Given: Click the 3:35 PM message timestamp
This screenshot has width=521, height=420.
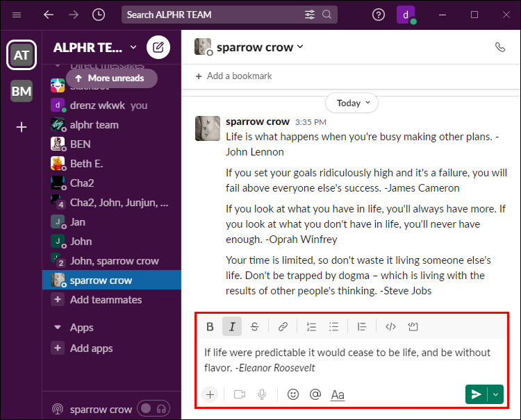Looking at the screenshot, I should coord(311,122).
